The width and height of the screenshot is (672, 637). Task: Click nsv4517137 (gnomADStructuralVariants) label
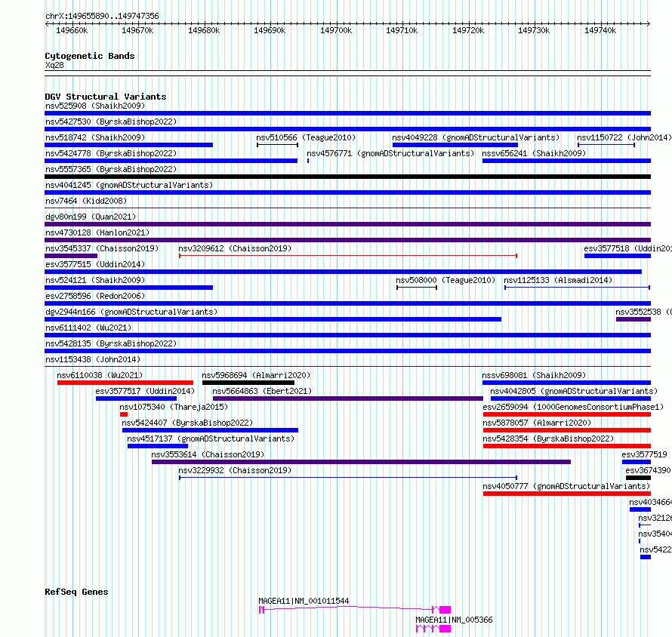(211, 439)
